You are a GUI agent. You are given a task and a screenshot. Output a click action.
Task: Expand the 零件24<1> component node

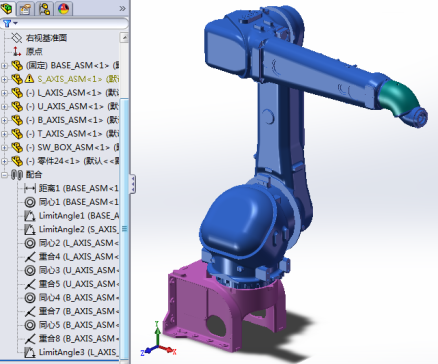coord(4,161)
